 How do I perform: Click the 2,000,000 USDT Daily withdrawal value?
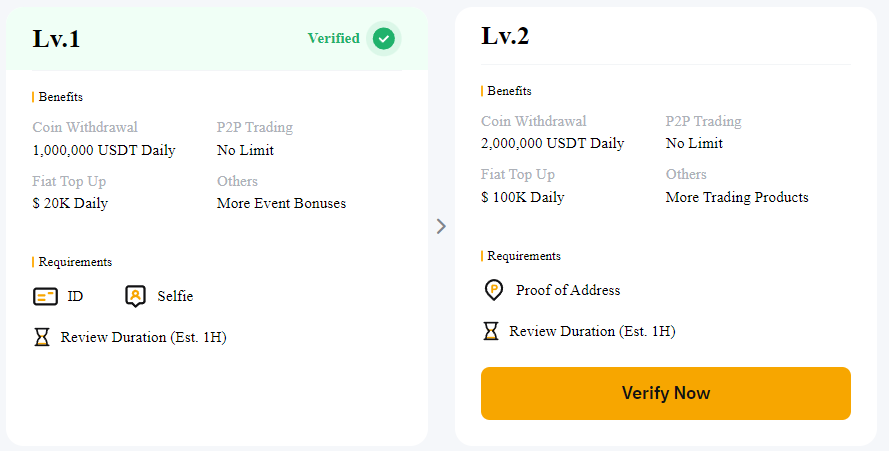(x=553, y=144)
